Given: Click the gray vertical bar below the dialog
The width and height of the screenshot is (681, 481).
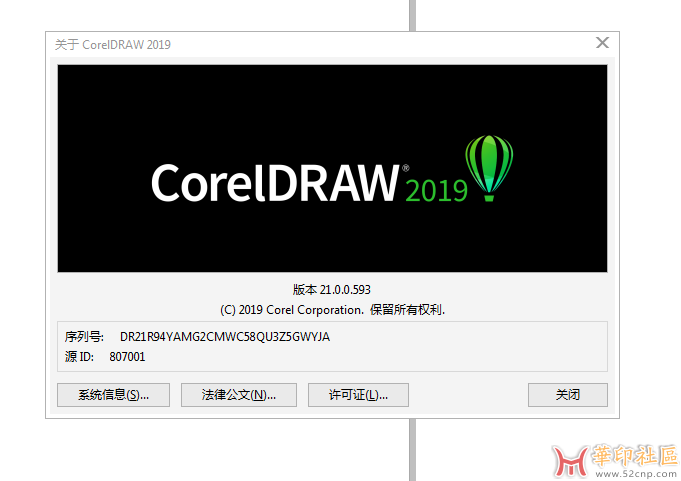Looking at the screenshot, I should click(x=411, y=449).
